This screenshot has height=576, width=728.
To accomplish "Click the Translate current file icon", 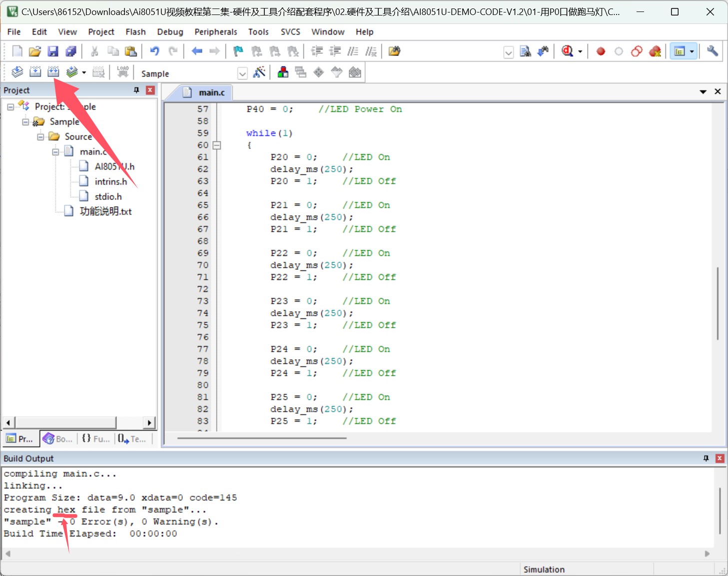I will [x=17, y=72].
